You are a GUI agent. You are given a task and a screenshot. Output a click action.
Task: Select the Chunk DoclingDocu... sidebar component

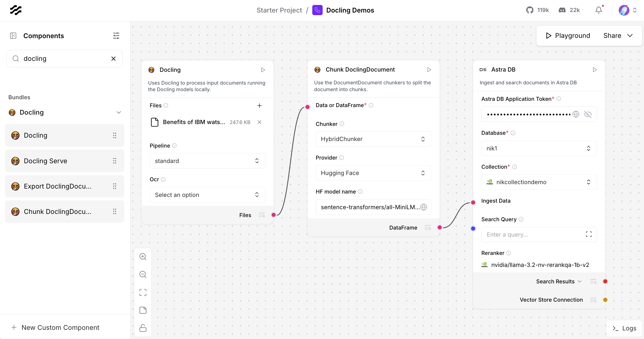pyautogui.click(x=64, y=212)
